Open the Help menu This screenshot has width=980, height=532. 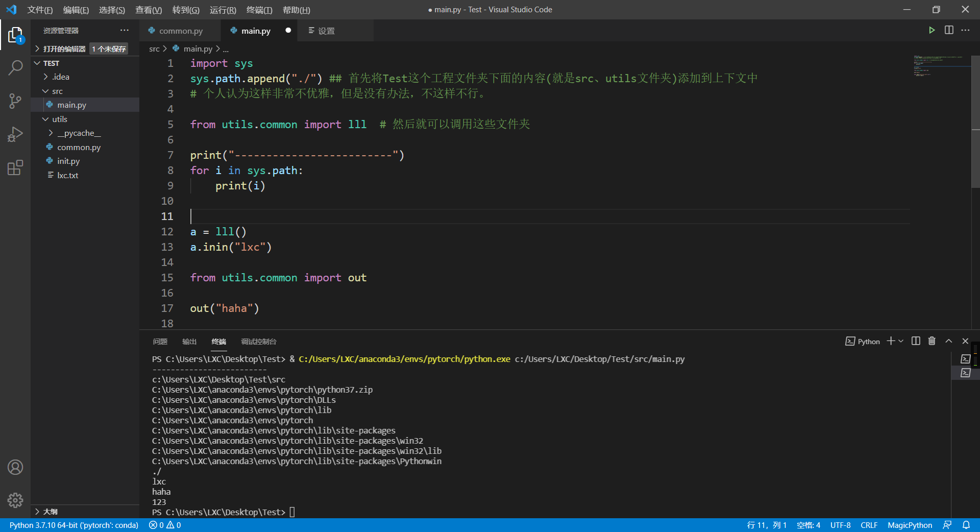click(x=296, y=10)
